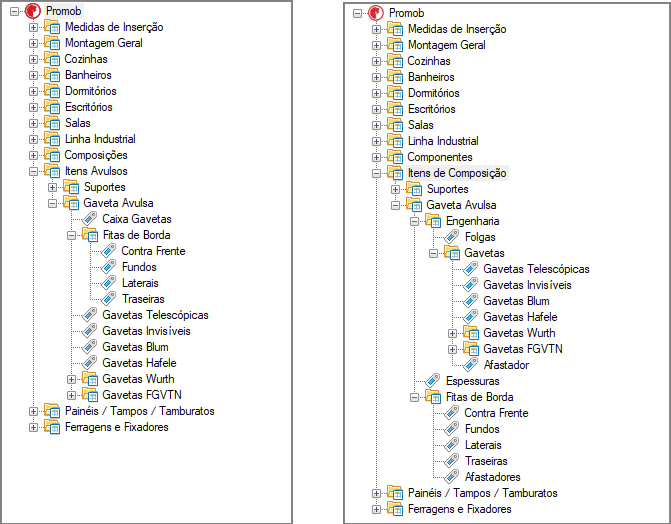
Task: Collapse Fitas de Borda in right tree
Action: [x=414, y=397]
